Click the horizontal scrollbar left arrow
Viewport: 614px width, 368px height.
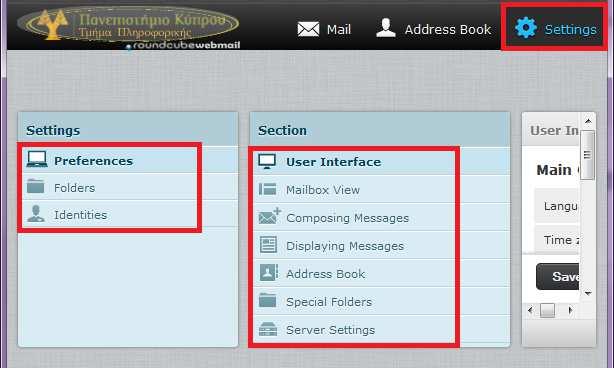tap(530, 310)
